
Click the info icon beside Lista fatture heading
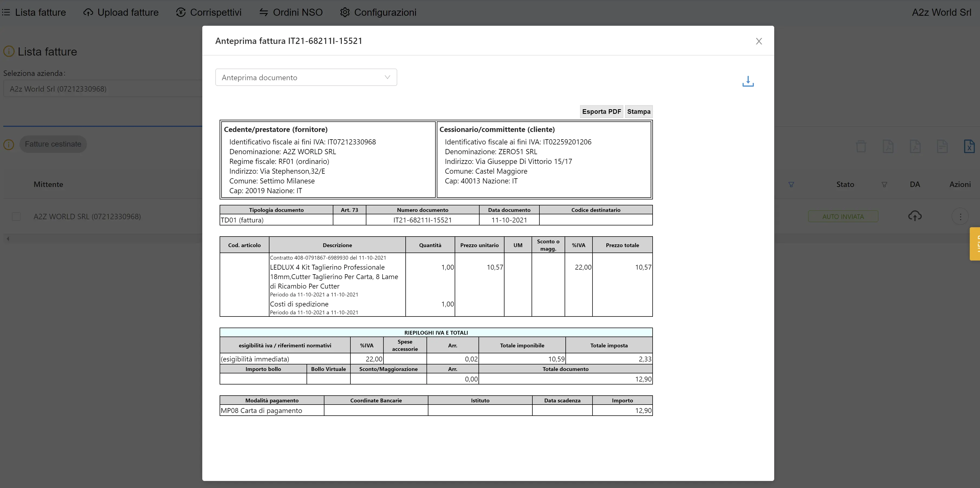click(9, 51)
